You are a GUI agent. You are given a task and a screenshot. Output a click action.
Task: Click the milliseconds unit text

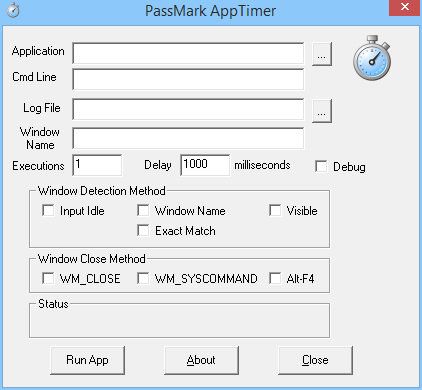262,165
